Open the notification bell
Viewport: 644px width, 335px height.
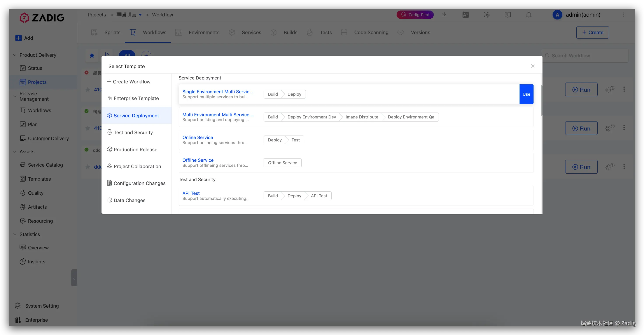coord(528,15)
